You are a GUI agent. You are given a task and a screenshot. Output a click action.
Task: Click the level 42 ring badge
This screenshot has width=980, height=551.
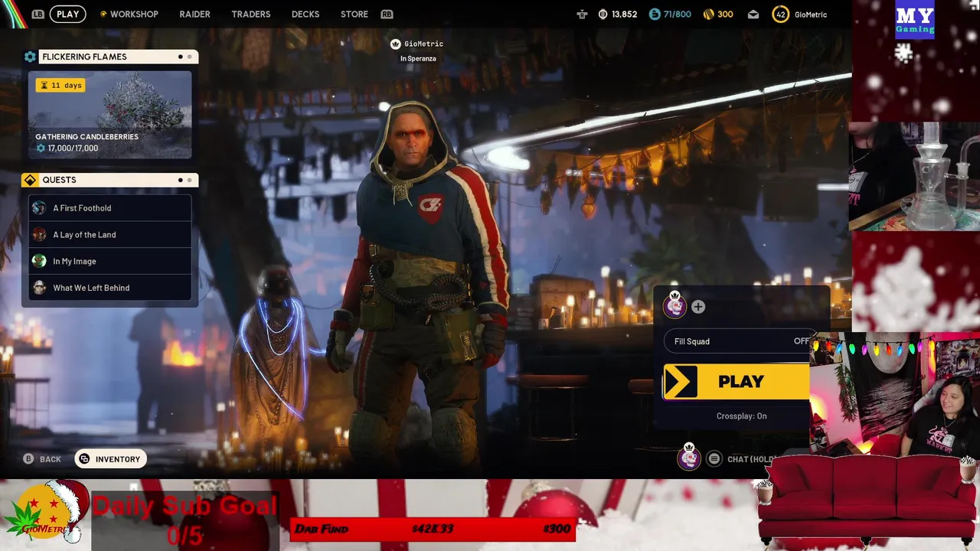tap(780, 14)
